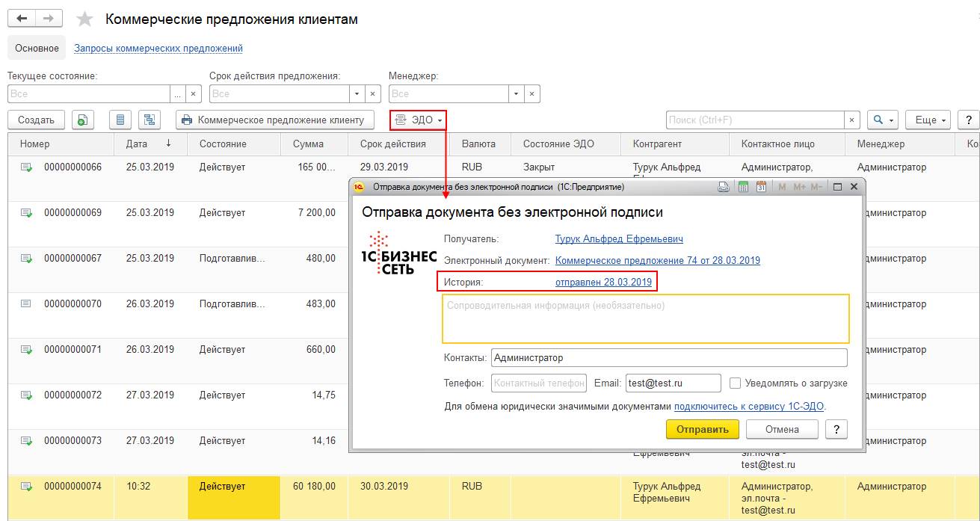Add page to favorites with star icon
The width and height of the screenshot is (980, 521).
85,20
